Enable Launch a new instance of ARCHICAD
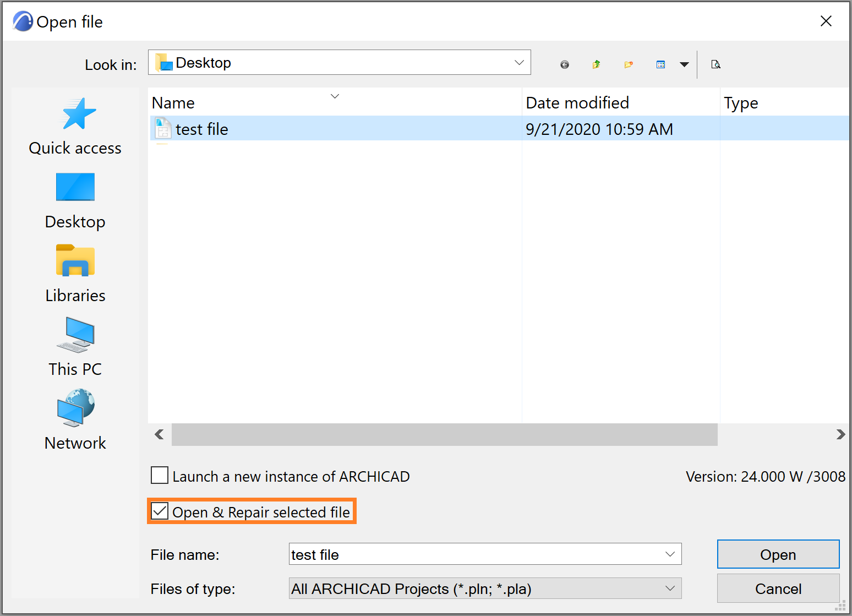Image resolution: width=852 pixels, height=616 pixels. [160, 476]
